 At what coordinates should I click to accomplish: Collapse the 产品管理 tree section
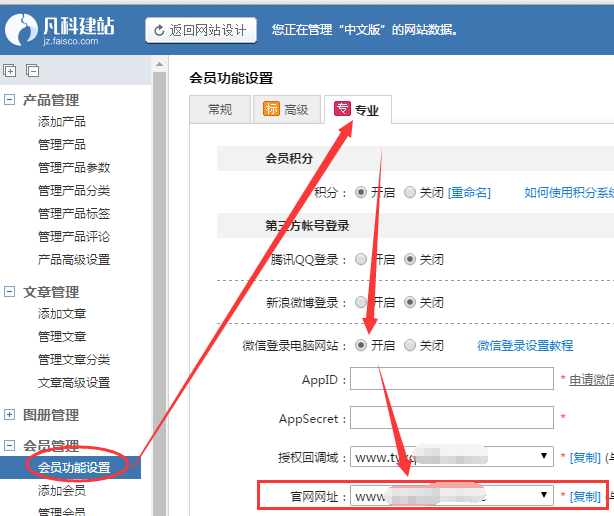coord(10,100)
